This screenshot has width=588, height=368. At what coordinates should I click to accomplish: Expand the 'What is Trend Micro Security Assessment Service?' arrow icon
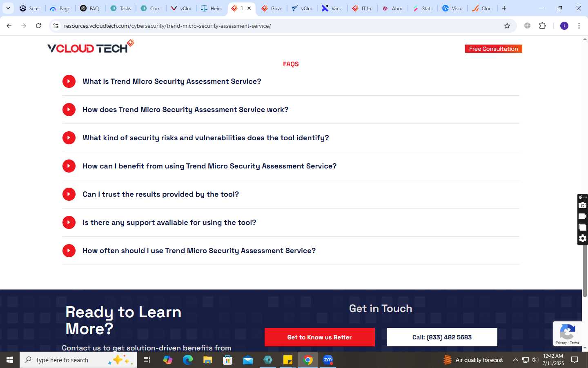pos(69,81)
